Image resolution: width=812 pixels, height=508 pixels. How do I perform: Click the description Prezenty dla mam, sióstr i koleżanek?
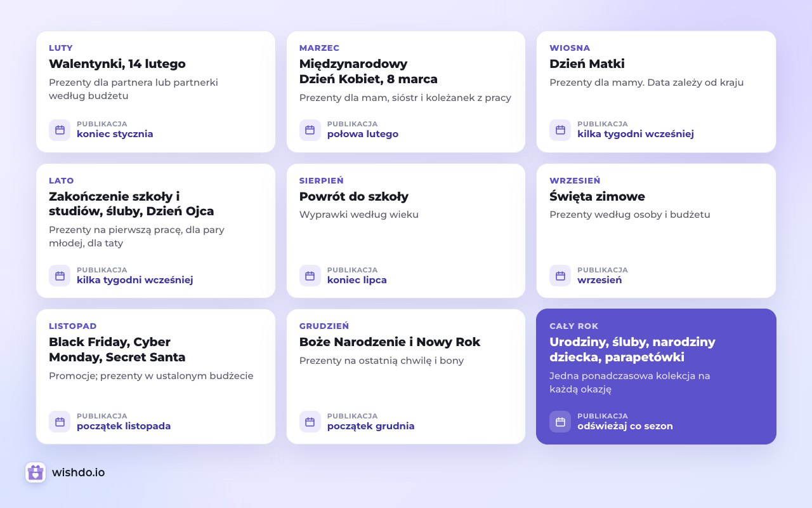405,98
